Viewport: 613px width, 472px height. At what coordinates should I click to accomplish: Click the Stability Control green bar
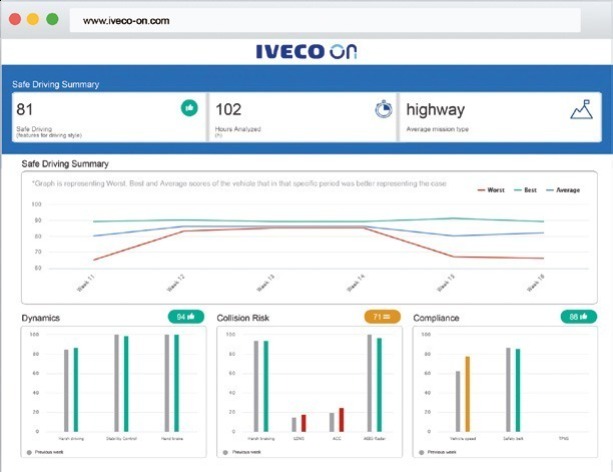(x=126, y=384)
